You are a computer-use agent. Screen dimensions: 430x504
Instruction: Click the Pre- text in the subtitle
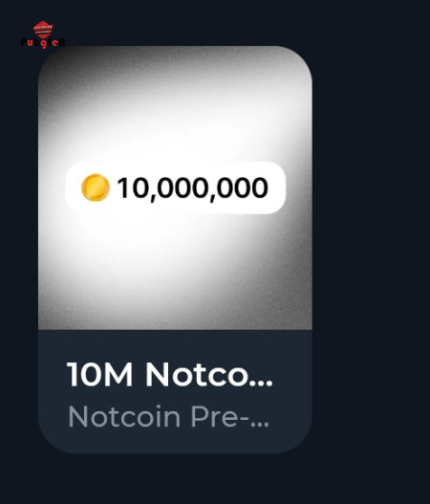pos(219,417)
